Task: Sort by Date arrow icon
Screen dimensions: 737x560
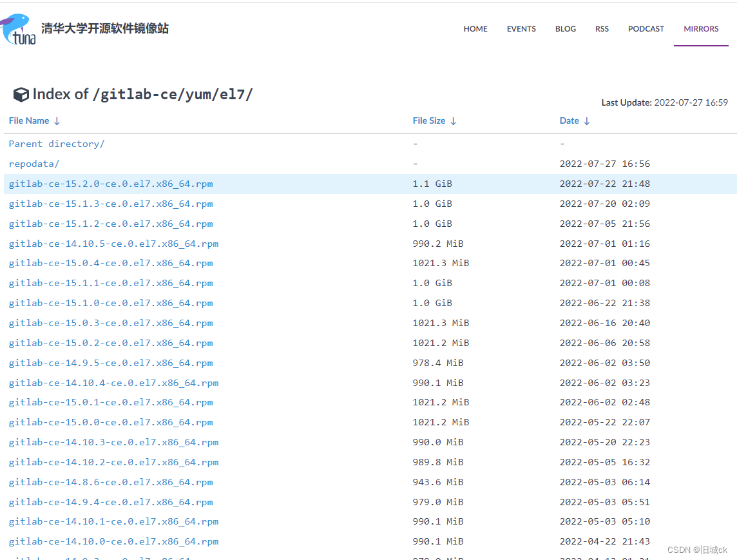Action: pos(587,121)
